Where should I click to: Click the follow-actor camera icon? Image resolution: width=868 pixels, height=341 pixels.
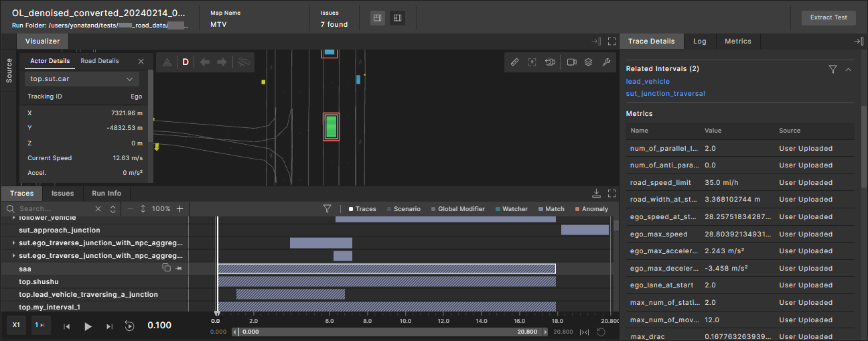click(550, 62)
